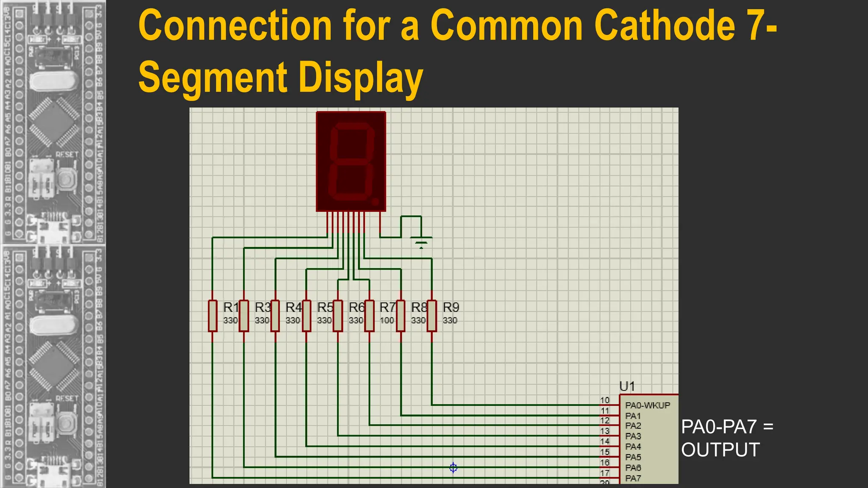Click the upper STM32 board image

[53, 122]
